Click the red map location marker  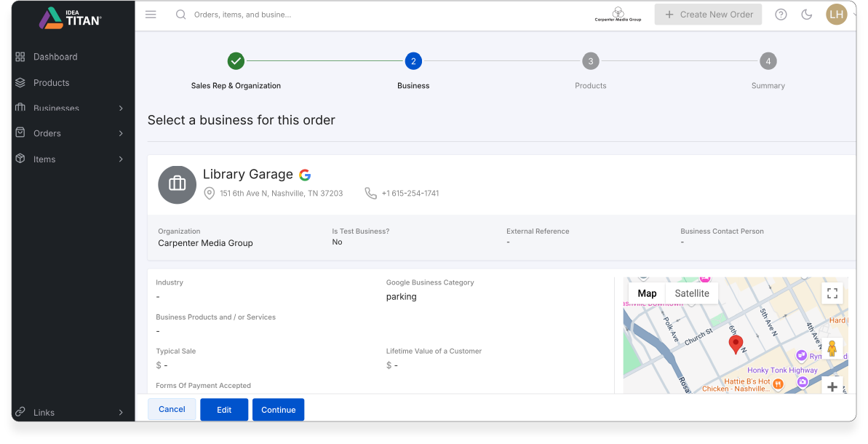(x=736, y=344)
